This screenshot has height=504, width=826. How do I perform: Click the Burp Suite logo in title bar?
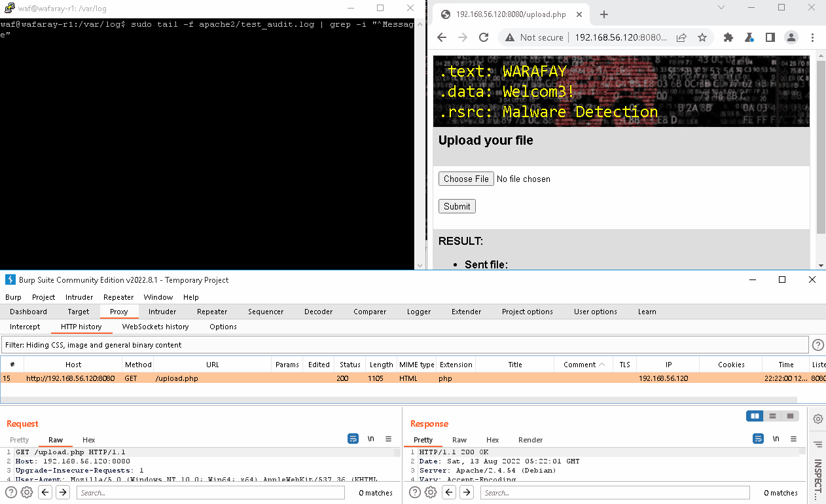pyautogui.click(x=10, y=279)
